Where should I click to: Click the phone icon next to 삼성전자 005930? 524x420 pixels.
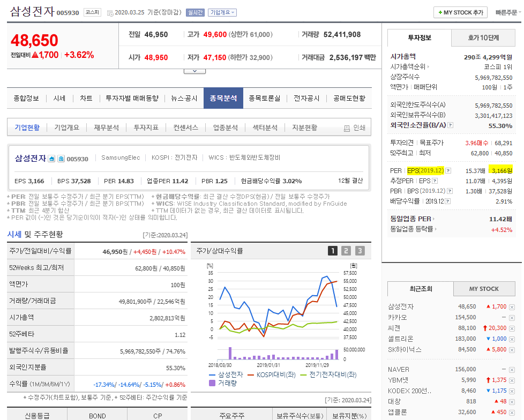click(x=61, y=159)
